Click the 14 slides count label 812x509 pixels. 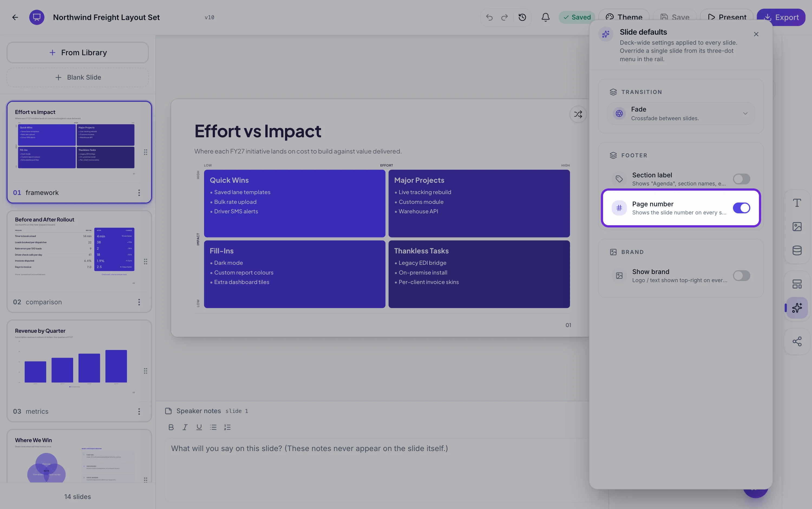(x=78, y=497)
